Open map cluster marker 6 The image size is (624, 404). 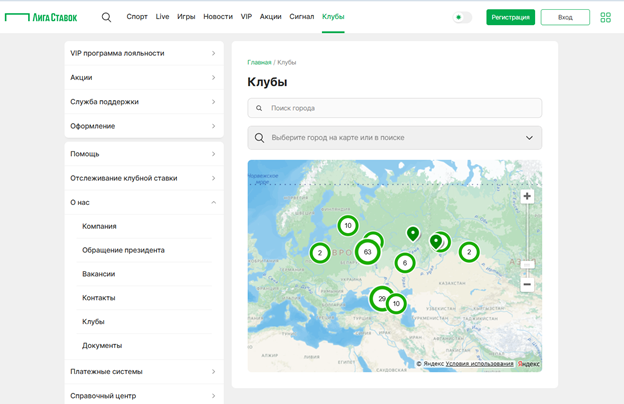pyautogui.click(x=405, y=263)
